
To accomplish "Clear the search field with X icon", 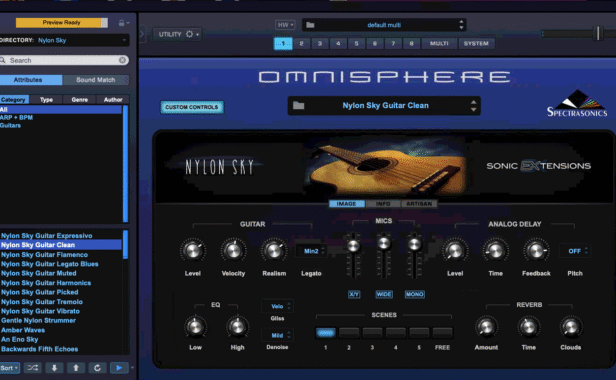I will point(122,60).
